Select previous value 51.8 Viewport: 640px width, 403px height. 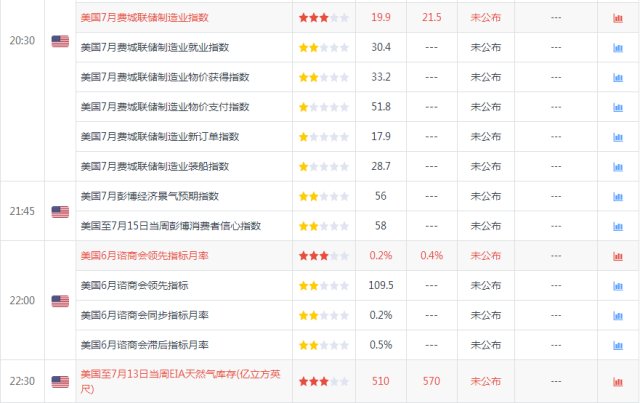pos(381,107)
